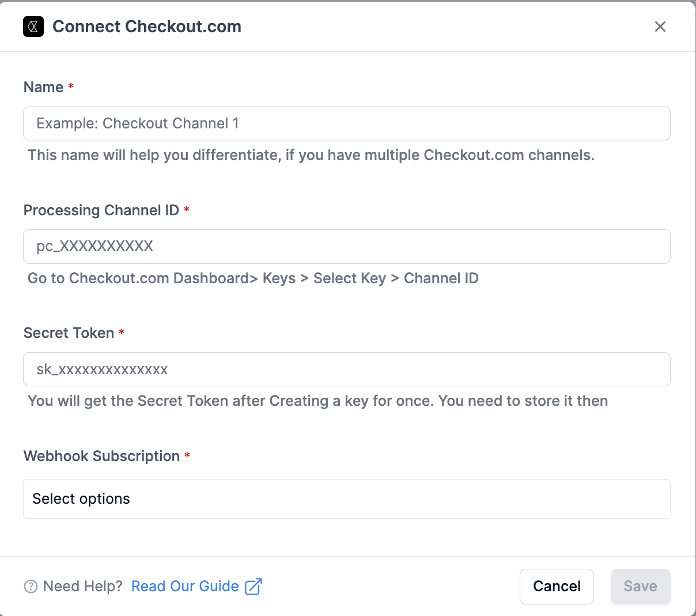Screen dimensions: 696x616
Task: Click the Processing Channel ID label
Action: 101,210
